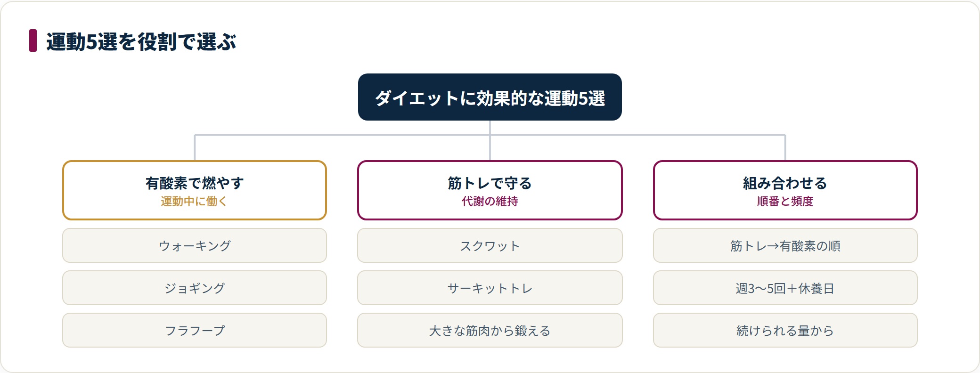Click the title text 組み合わせる
This screenshot has height=373, width=980.
(785, 183)
